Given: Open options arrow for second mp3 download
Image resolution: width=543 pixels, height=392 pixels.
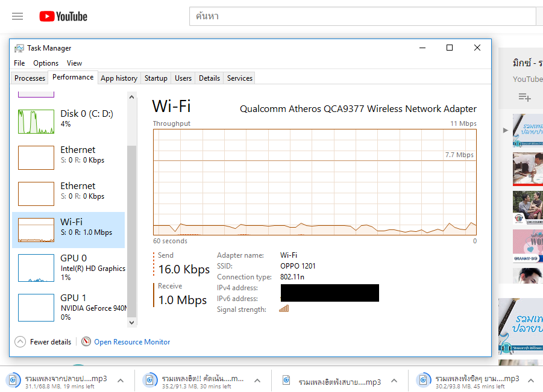Looking at the screenshot, I should [x=257, y=381].
